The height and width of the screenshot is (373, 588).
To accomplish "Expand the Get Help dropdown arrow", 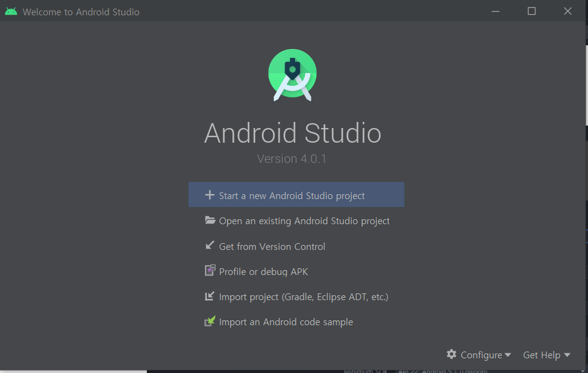I will coord(567,355).
